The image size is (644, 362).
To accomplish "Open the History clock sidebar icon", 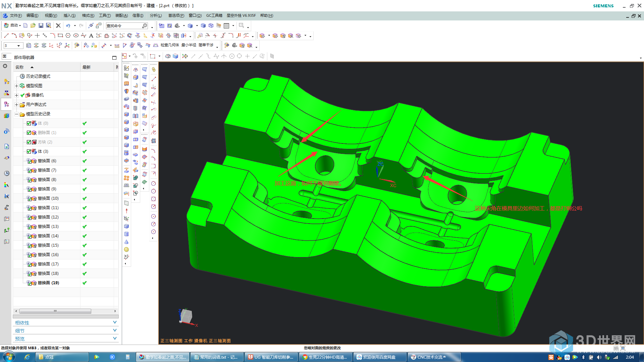I will tap(6, 173).
